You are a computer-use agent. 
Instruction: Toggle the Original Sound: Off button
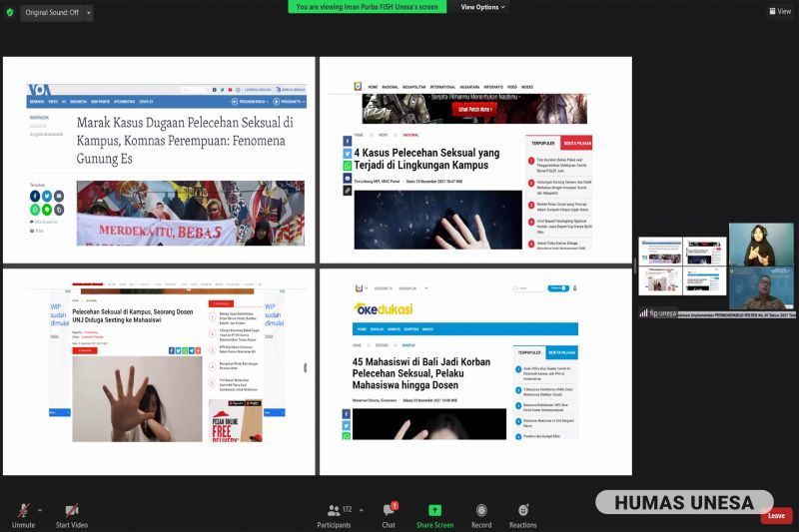point(52,12)
